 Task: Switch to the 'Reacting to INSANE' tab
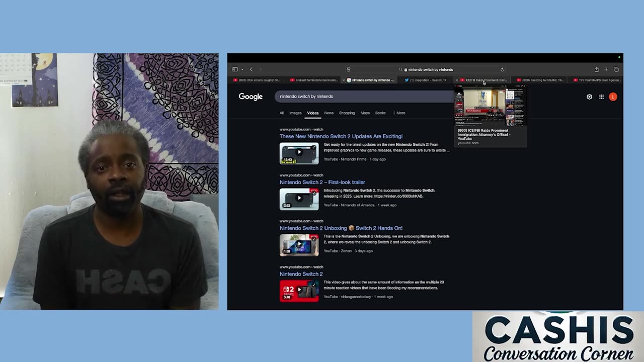tap(540, 80)
